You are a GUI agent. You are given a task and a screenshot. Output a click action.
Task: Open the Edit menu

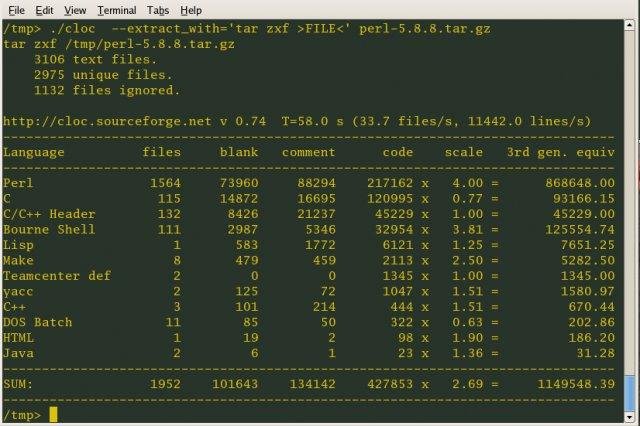pos(44,10)
